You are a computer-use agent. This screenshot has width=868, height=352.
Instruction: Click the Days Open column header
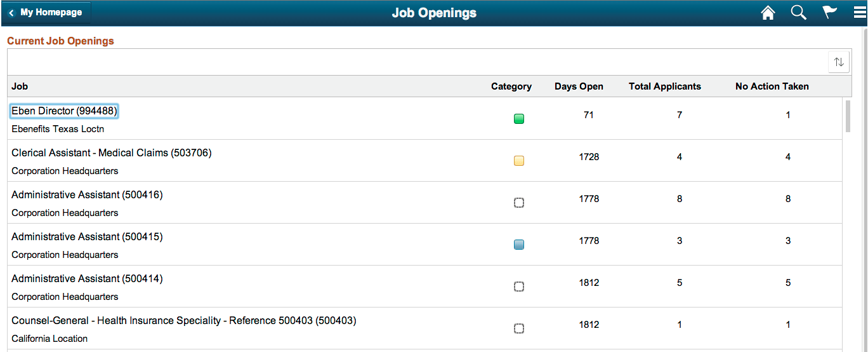[x=579, y=86]
